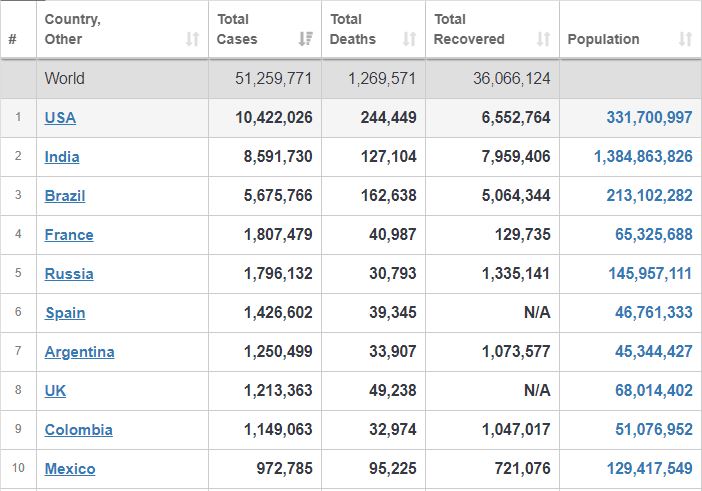Viewport: 702px width, 491px height.
Task: Follow the Brazil link
Action: pyautogui.click(x=65, y=196)
